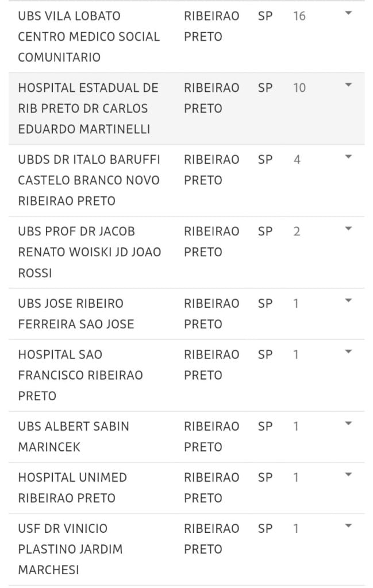Select USF Dr Vinicio Plastino Jardim Marchesi name

pos(70,549)
